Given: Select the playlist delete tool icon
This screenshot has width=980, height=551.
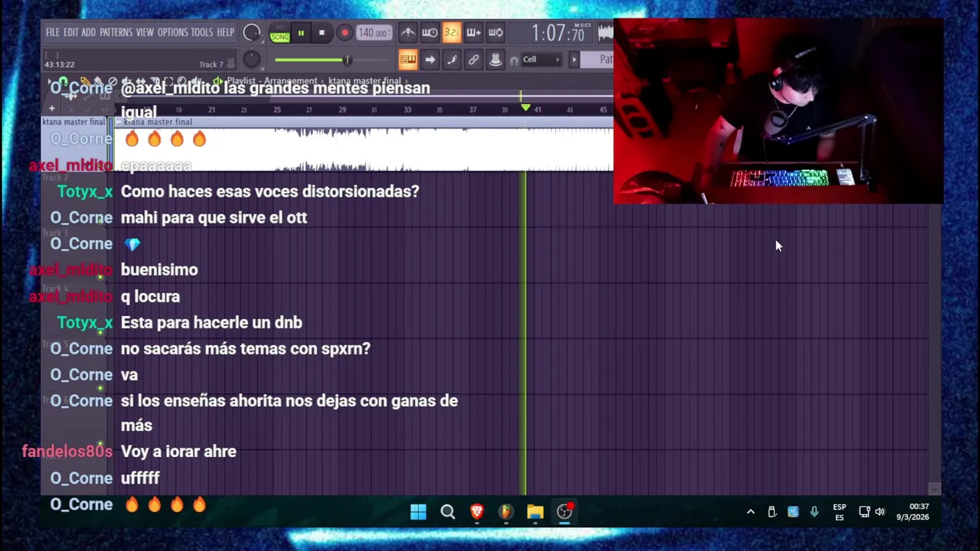Looking at the screenshot, I should 113,81.
